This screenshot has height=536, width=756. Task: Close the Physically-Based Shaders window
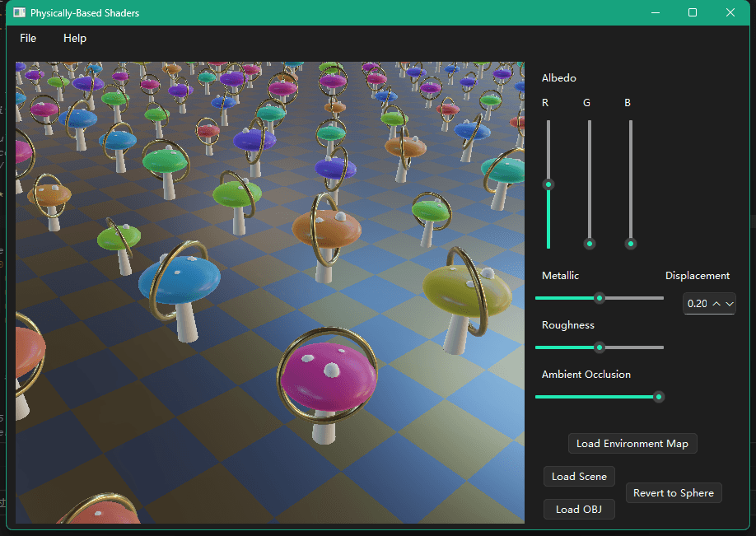pos(730,12)
